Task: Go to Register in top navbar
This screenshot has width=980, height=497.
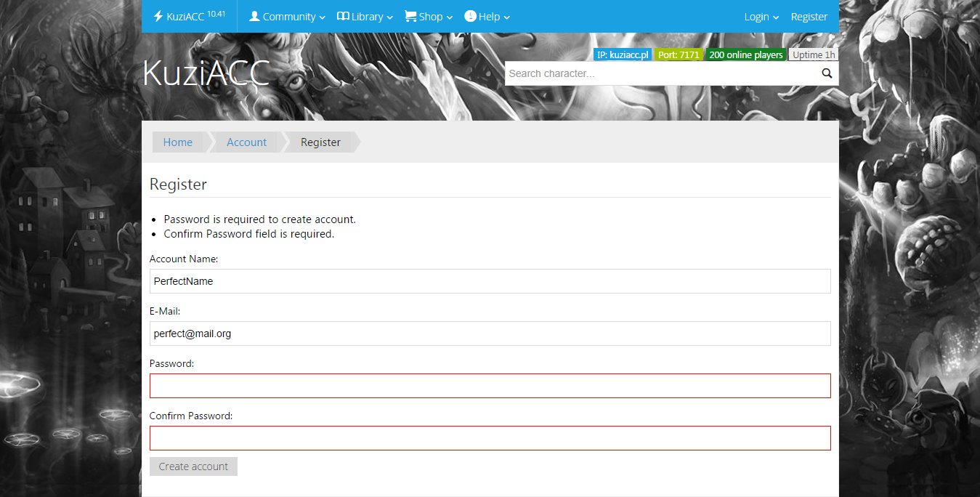Action: tap(809, 17)
